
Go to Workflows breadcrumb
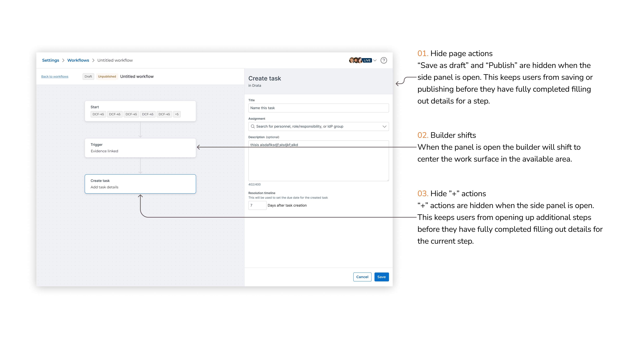click(x=78, y=60)
